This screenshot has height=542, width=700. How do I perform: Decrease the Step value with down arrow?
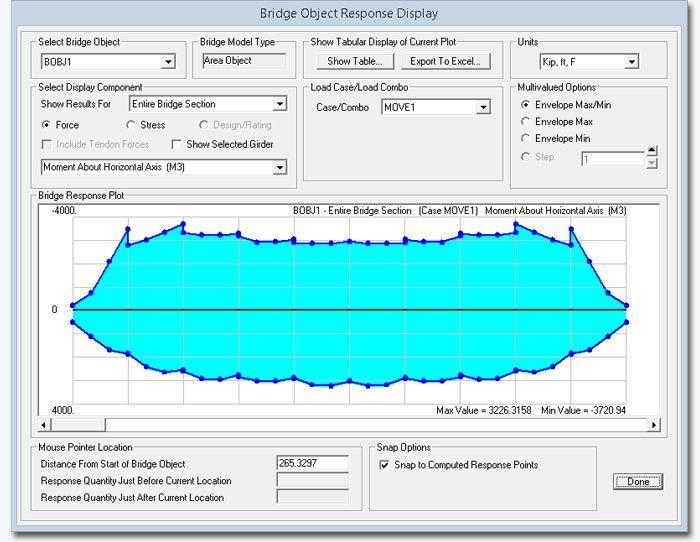point(652,163)
